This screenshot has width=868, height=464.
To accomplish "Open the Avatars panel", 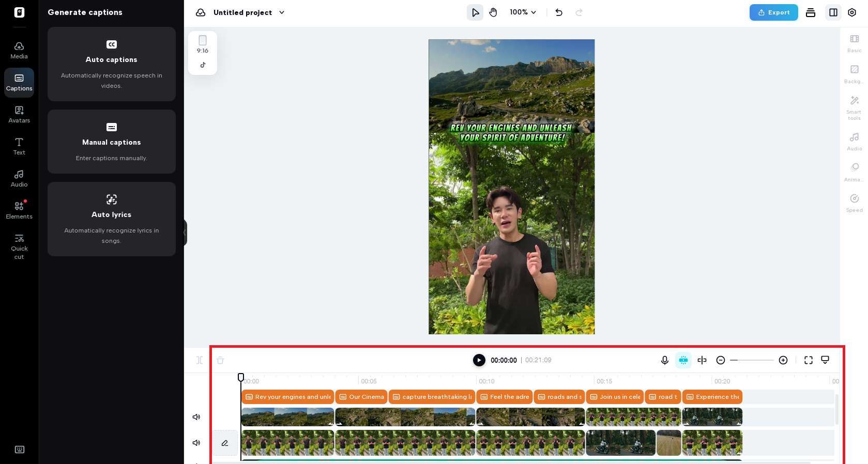I will (x=19, y=114).
